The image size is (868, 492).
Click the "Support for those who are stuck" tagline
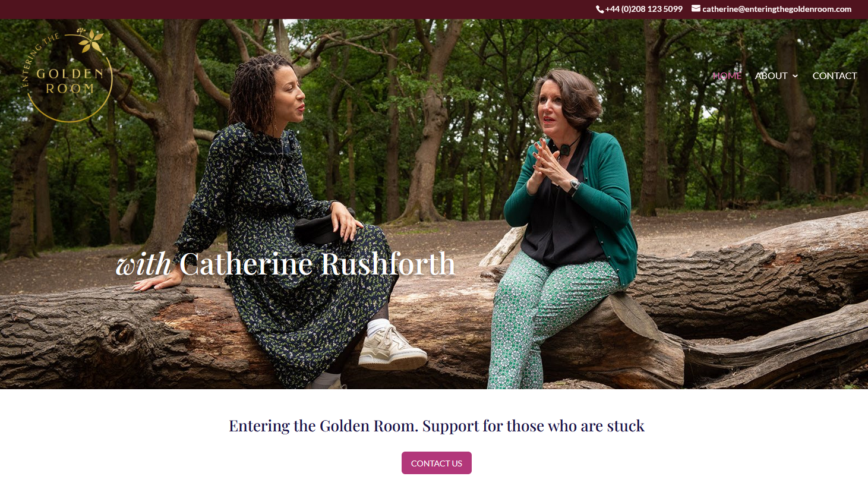534,426
